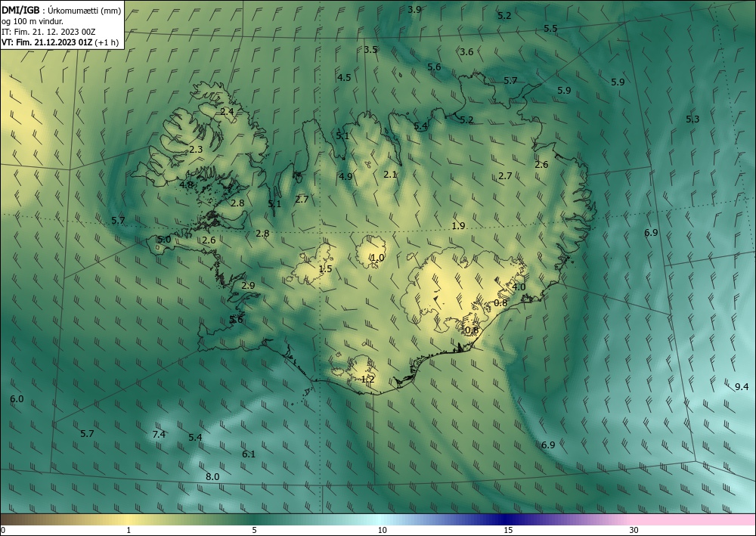This screenshot has height=536, width=756.
Task: Select the 1.2 value on the southern glacier
Action: click(x=367, y=380)
